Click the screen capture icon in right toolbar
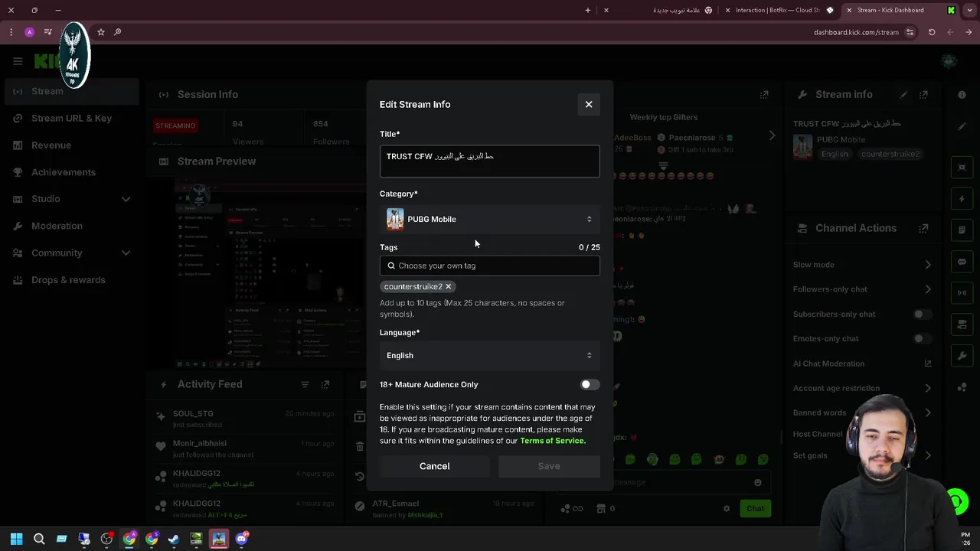The image size is (980, 551). (962, 168)
